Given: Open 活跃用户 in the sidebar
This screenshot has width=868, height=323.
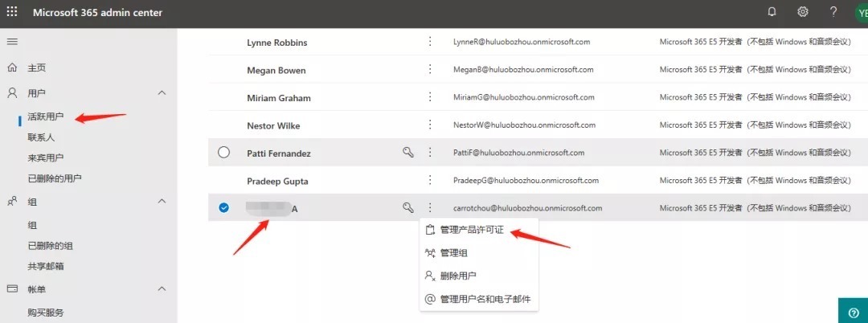Looking at the screenshot, I should pyautogui.click(x=45, y=117).
